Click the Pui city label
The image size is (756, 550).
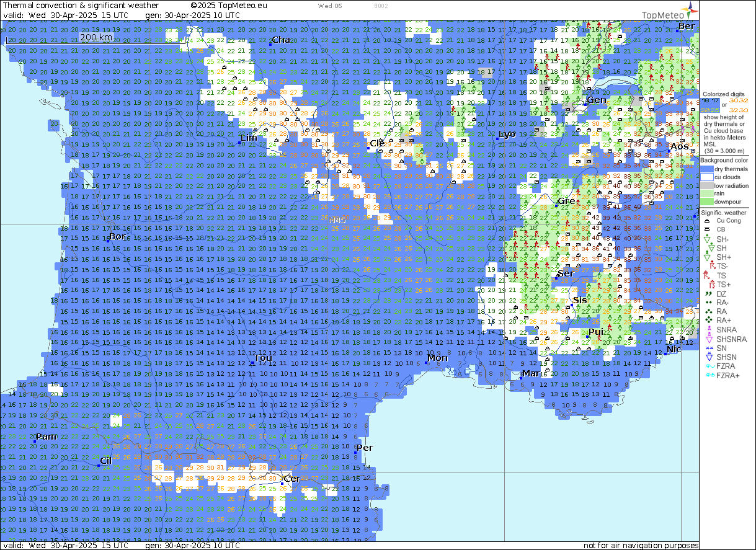596,332
